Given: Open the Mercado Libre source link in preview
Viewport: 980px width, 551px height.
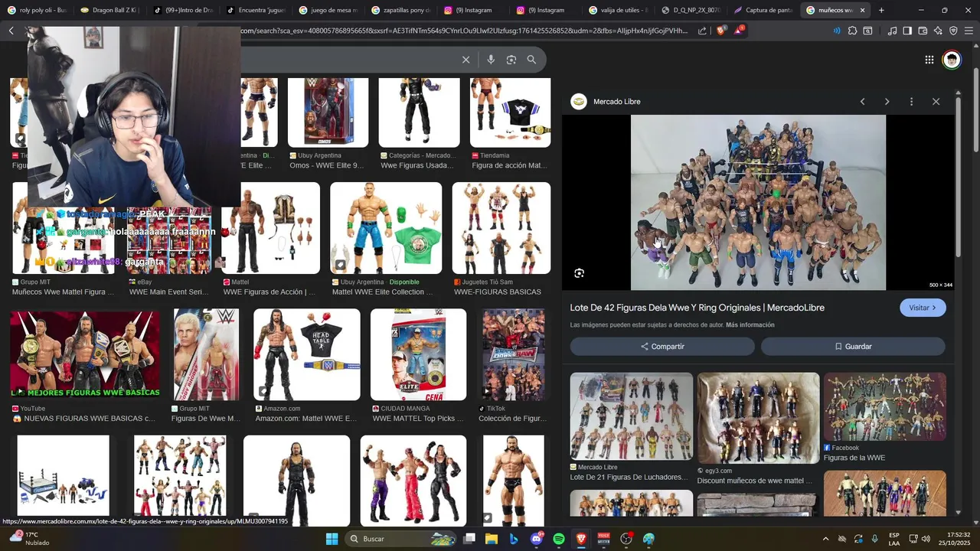Looking at the screenshot, I should click(606, 102).
